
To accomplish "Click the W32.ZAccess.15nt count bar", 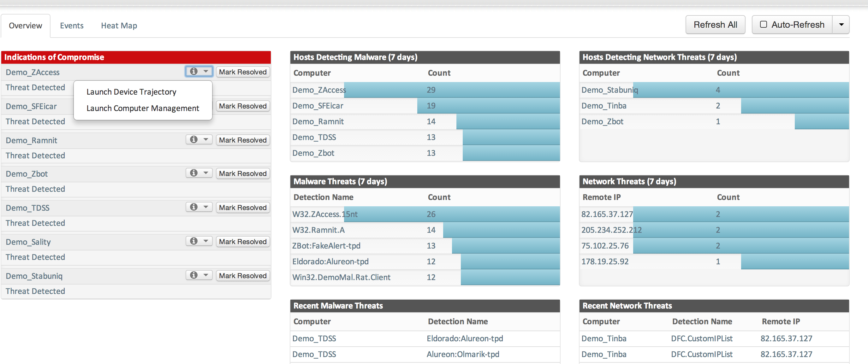I will (x=452, y=214).
